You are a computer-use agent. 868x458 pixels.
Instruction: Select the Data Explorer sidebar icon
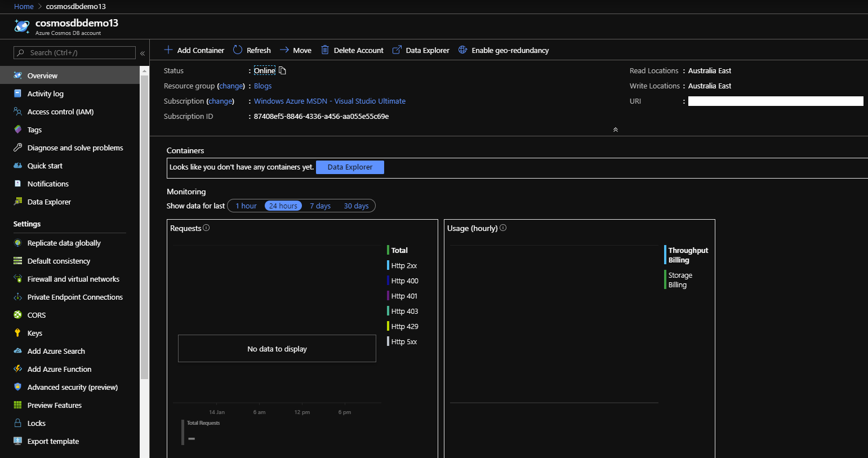[17, 202]
